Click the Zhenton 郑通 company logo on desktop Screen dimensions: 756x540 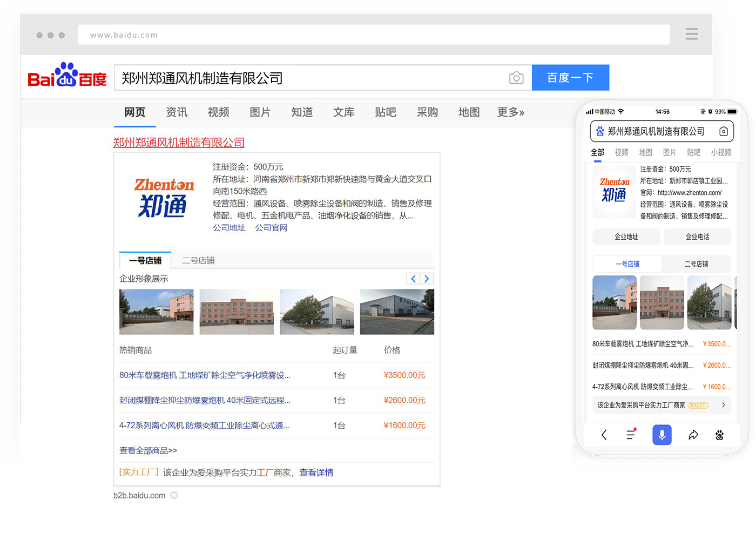pos(164,198)
